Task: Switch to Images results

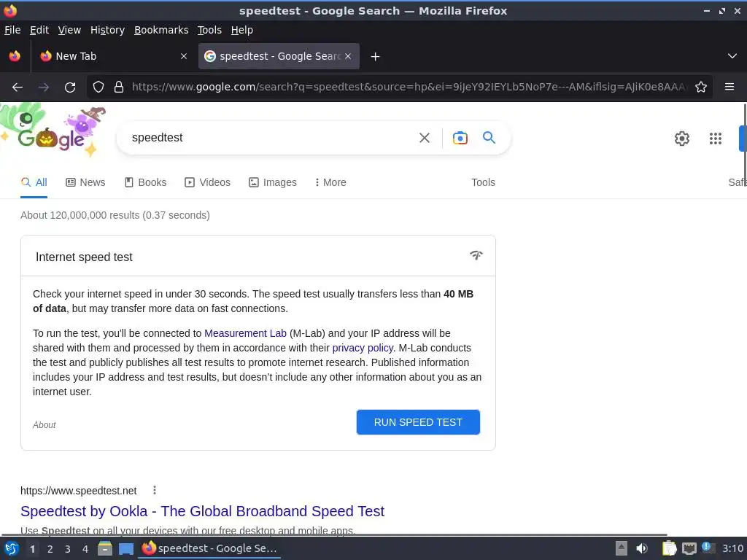Action: (273, 182)
